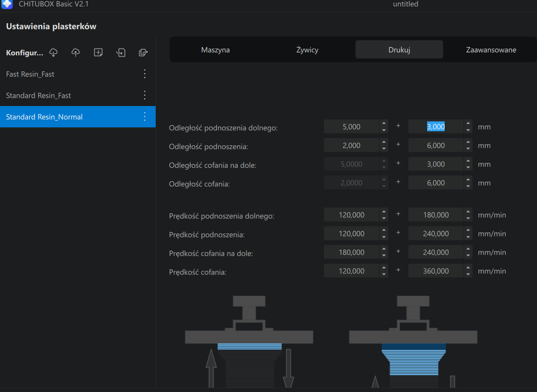Click the untitled title text
This screenshot has height=392, width=537.
[406, 4]
